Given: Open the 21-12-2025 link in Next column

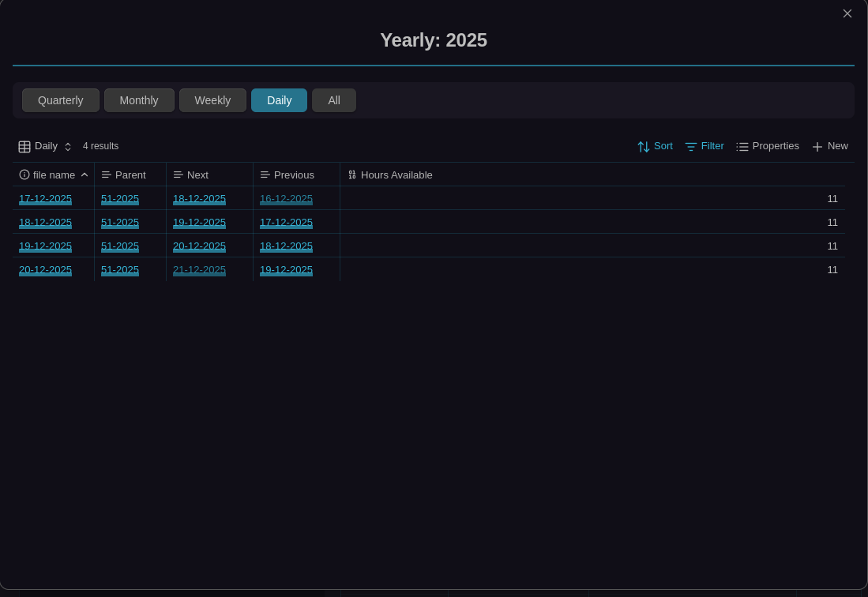Looking at the screenshot, I should click(x=199, y=270).
